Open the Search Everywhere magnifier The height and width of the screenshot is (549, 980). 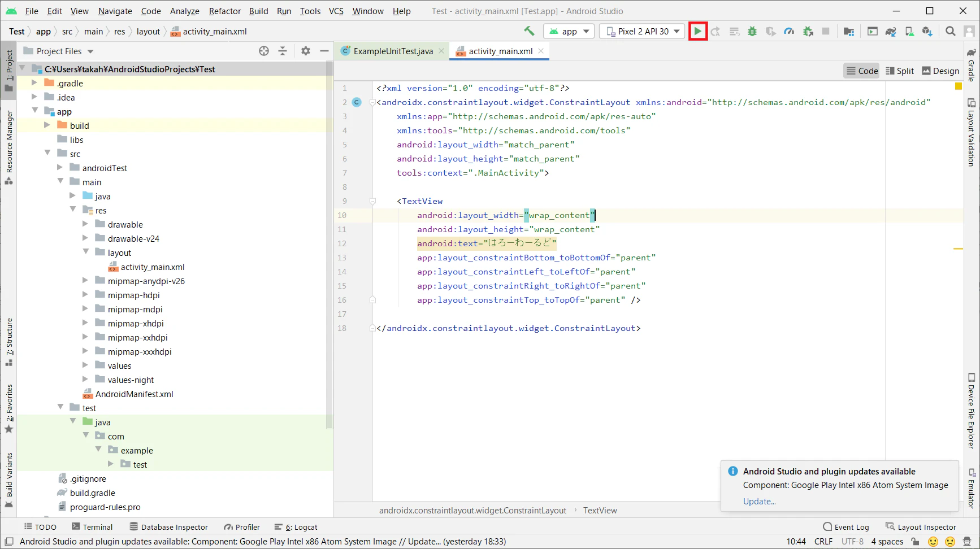(951, 32)
